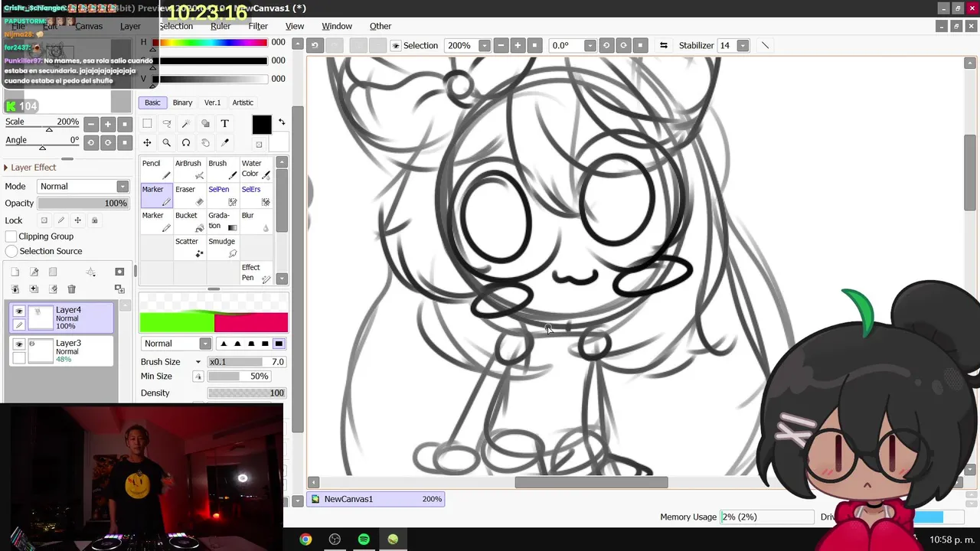Image resolution: width=980 pixels, height=551 pixels.
Task: Open canvas zoom 200% dropdown
Action: [484, 46]
